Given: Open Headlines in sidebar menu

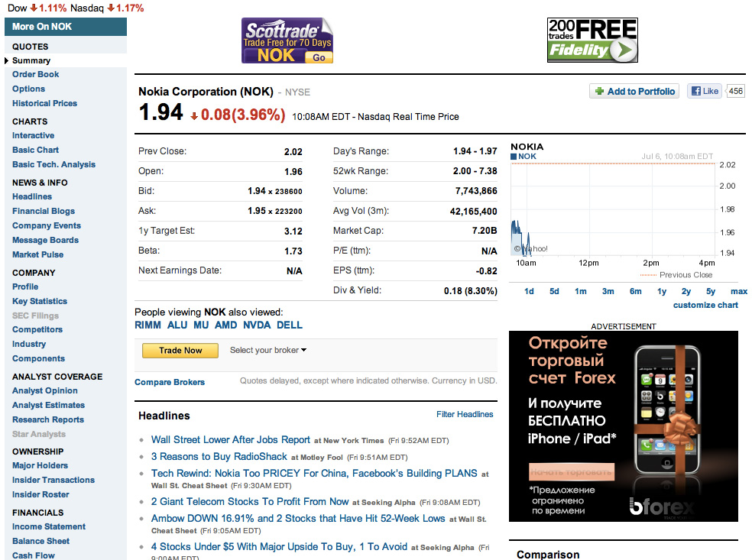Looking at the screenshot, I should coord(32,196).
